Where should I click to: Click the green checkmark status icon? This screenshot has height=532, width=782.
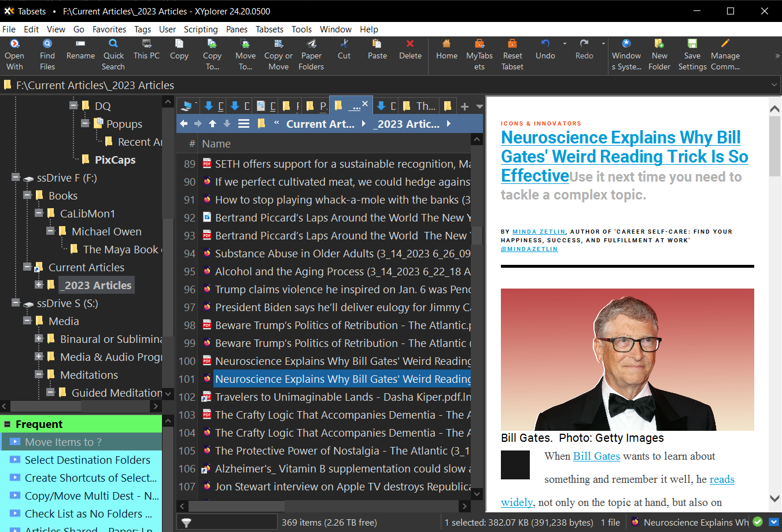pos(758,522)
